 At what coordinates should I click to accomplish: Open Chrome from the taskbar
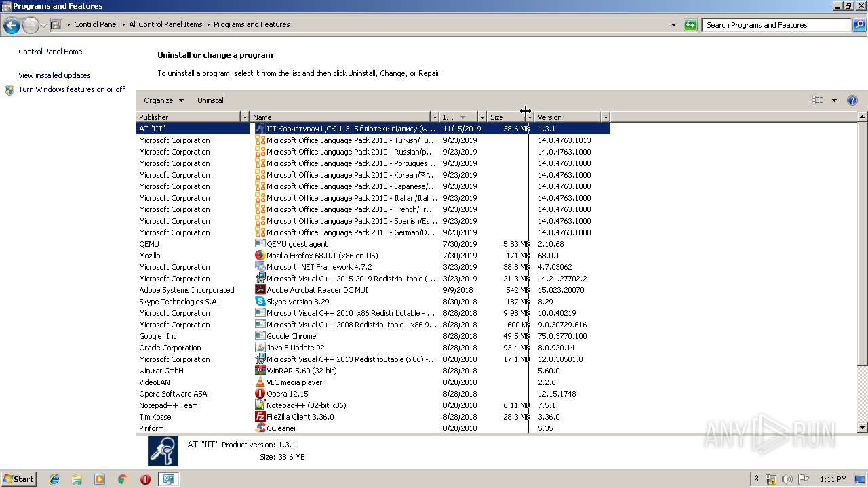point(122,479)
